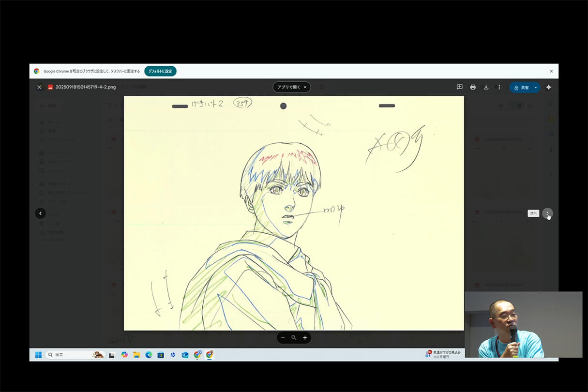Click the taskbar search field
588x392 pixels.
pyautogui.click(x=73, y=354)
